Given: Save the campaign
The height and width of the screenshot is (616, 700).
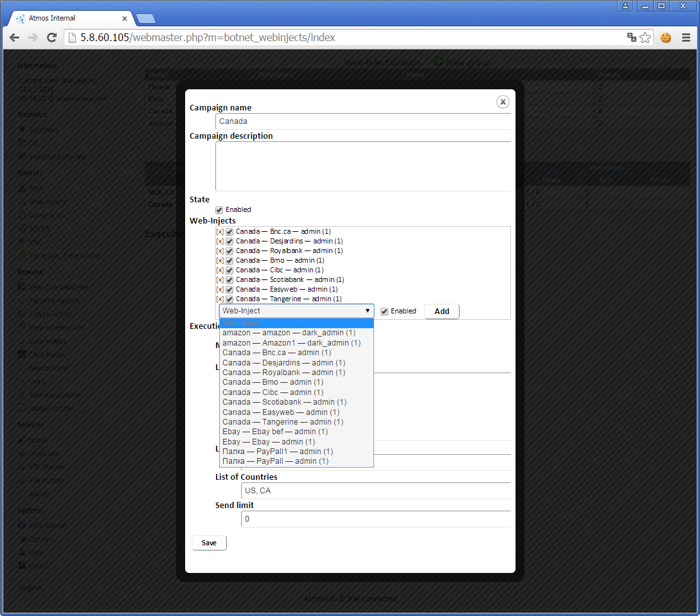Looking at the screenshot, I should pos(209,543).
